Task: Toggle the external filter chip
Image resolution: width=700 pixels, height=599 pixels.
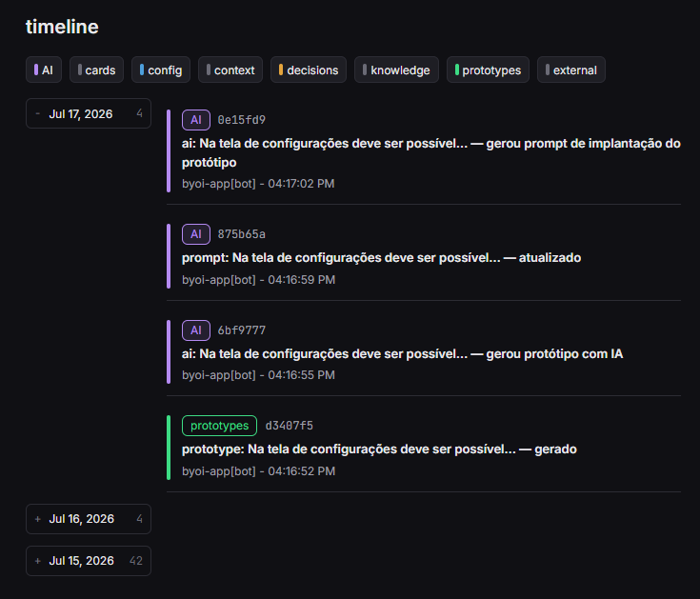Action: pos(571,70)
